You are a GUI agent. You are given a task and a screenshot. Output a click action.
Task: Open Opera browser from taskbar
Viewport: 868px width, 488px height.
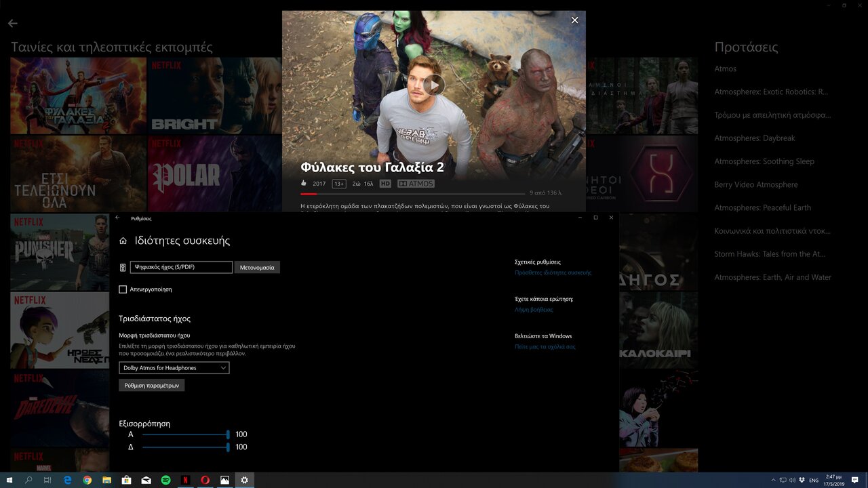tap(205, 480)
